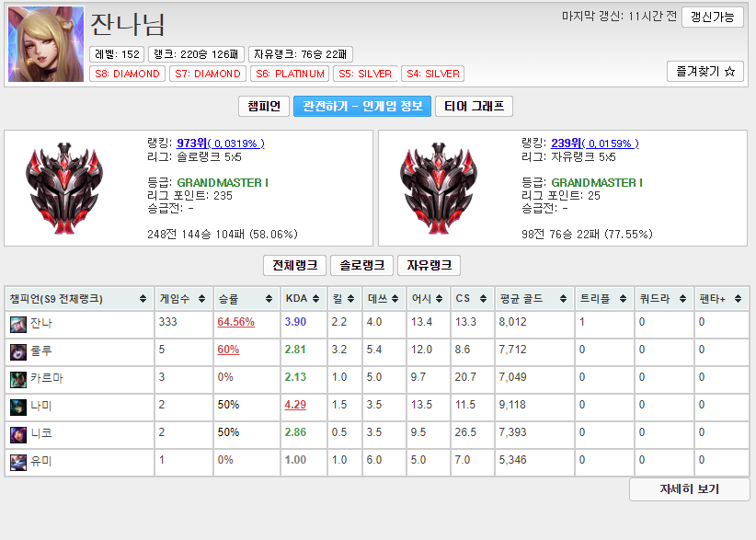The image size is (756, 540).
Task: Click the 나미 champion icon
Action: tap(18, 405)
